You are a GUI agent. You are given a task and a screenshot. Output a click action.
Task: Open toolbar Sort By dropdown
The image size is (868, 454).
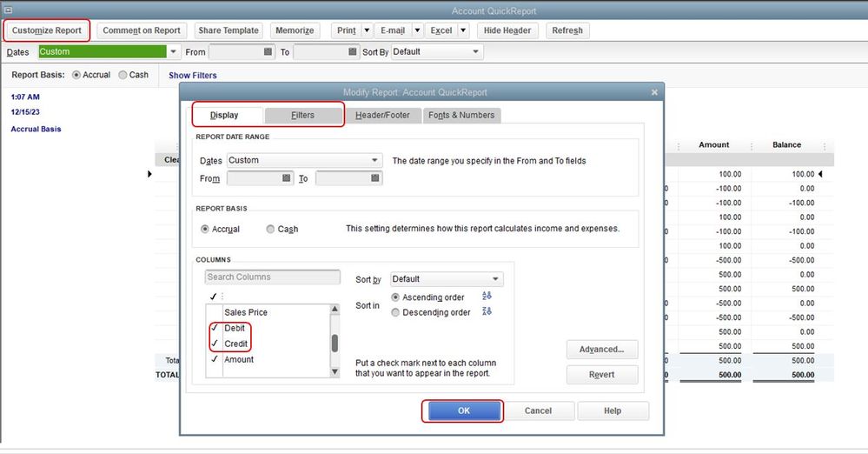pos(475,51)
